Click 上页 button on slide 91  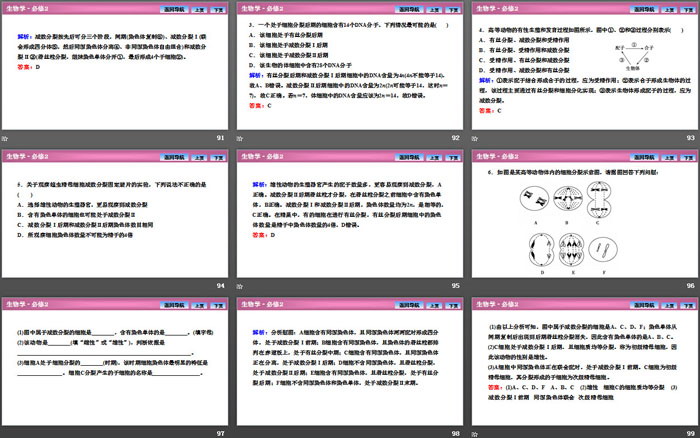(200, 9)
